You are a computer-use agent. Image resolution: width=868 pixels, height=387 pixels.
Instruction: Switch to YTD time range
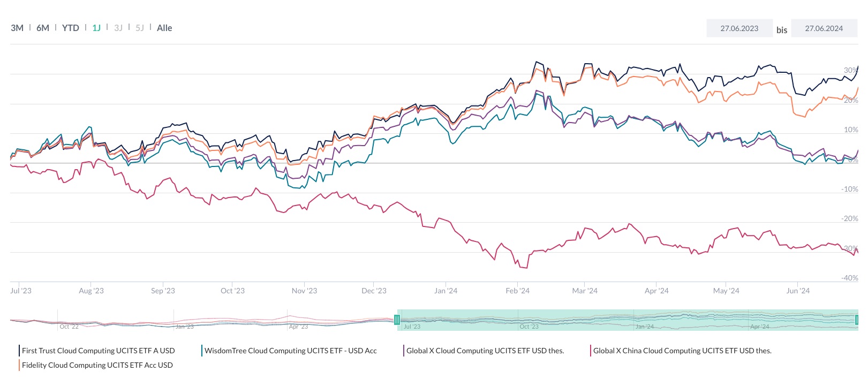[70, 28]
